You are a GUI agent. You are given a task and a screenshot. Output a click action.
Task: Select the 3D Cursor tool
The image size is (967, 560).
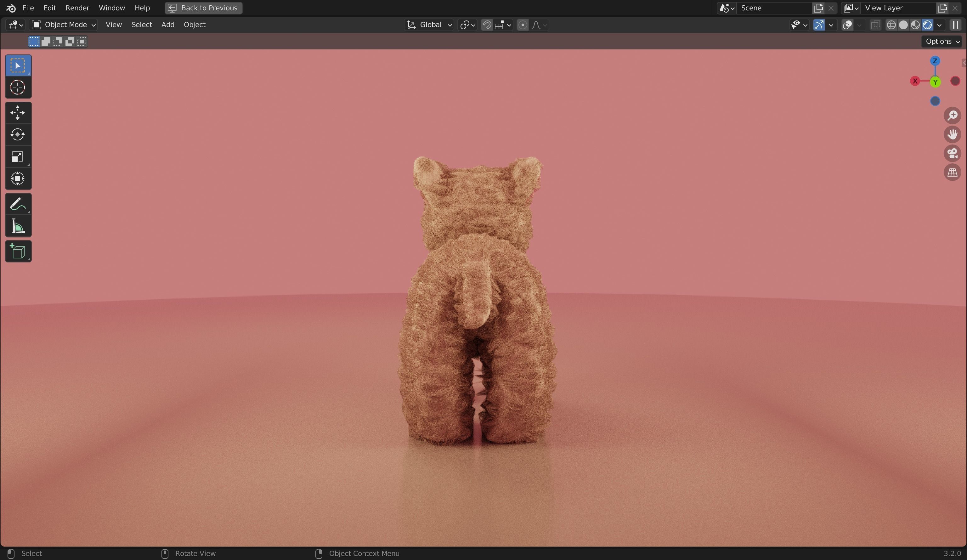click(18, 88)
